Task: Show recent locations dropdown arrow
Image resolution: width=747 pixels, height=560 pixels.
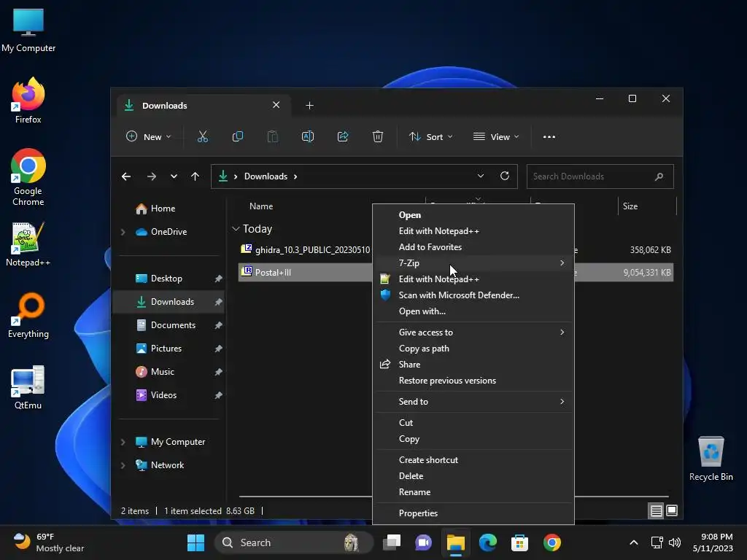Action: pos(174,176)
